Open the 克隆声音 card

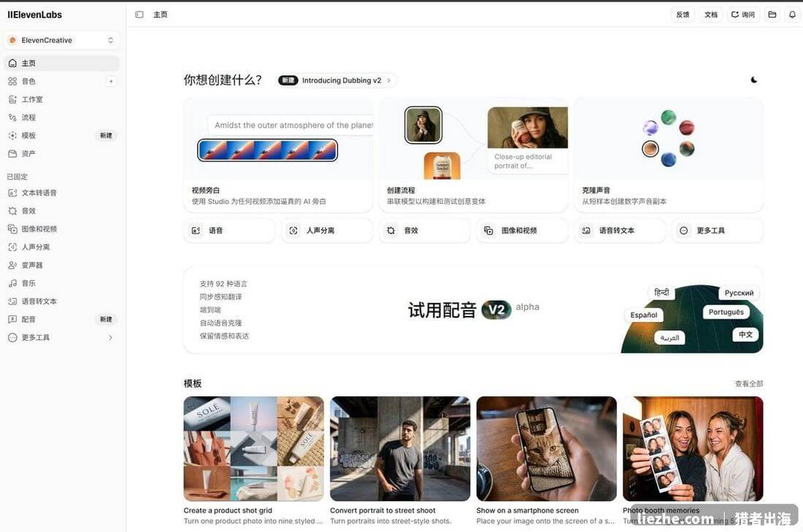click(669, 155)
